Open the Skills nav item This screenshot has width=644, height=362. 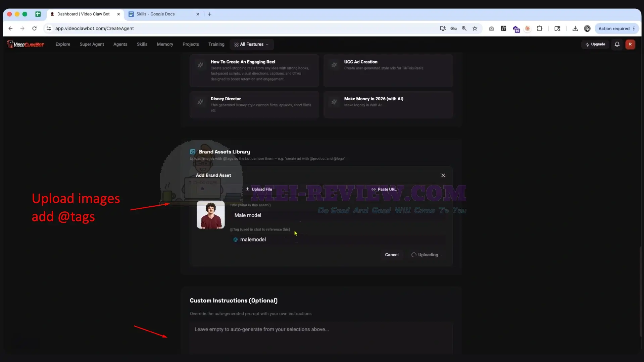tap(142, 44)
